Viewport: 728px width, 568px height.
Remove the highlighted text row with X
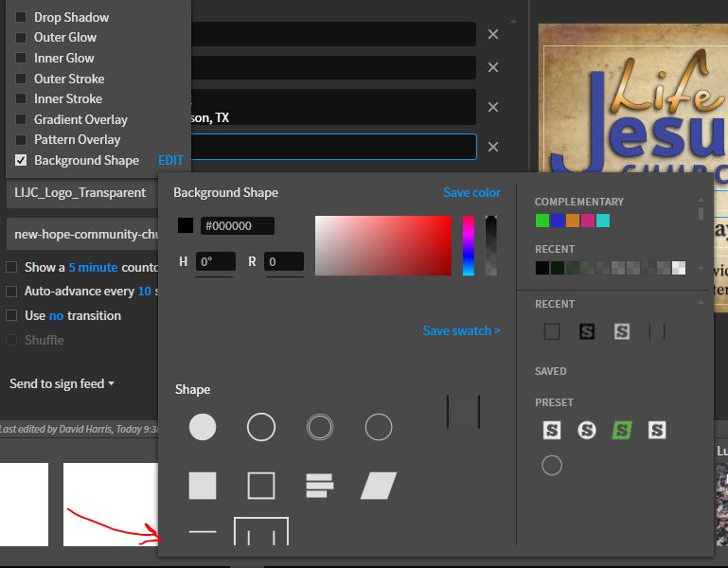point(493,147)
